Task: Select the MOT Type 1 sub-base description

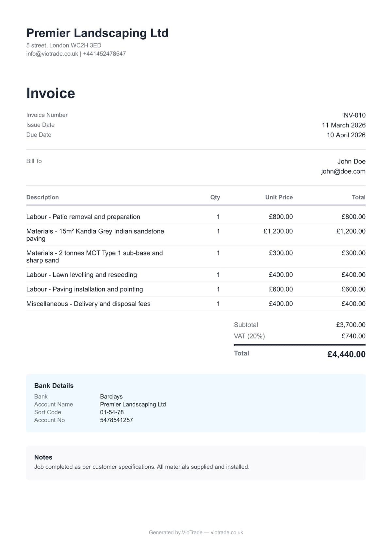Action: point(95,256)
